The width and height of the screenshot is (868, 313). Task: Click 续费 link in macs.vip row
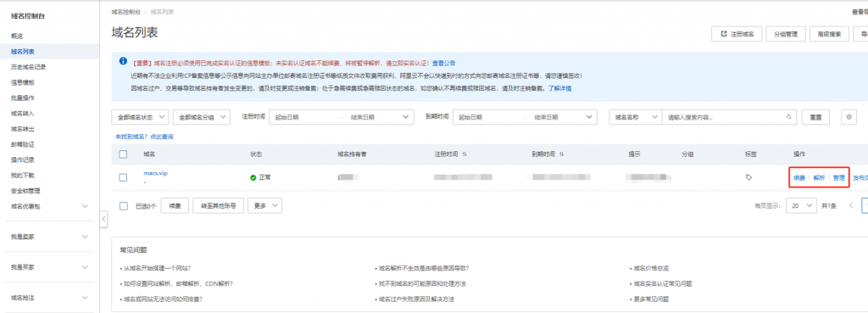click(799, 178)
